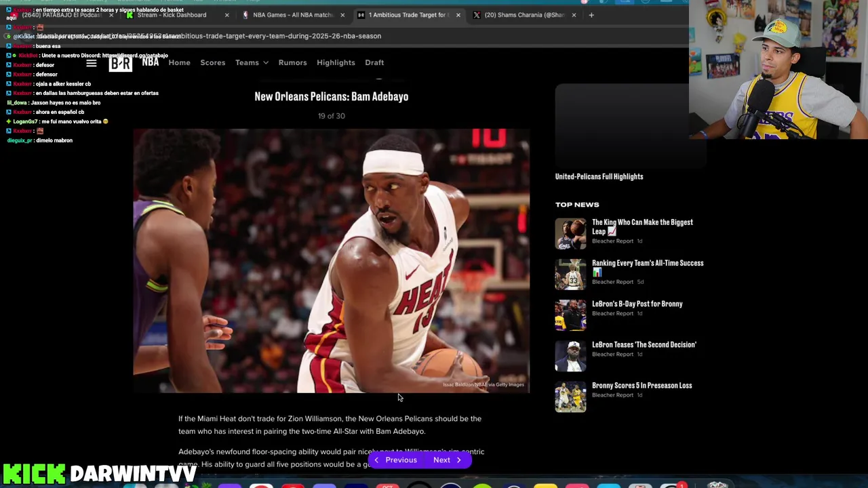Open 'LeBron's B-Day Post for Bronny' article
Image resolution: width=868 pixels, height=488 pixels.
(637, 304)
